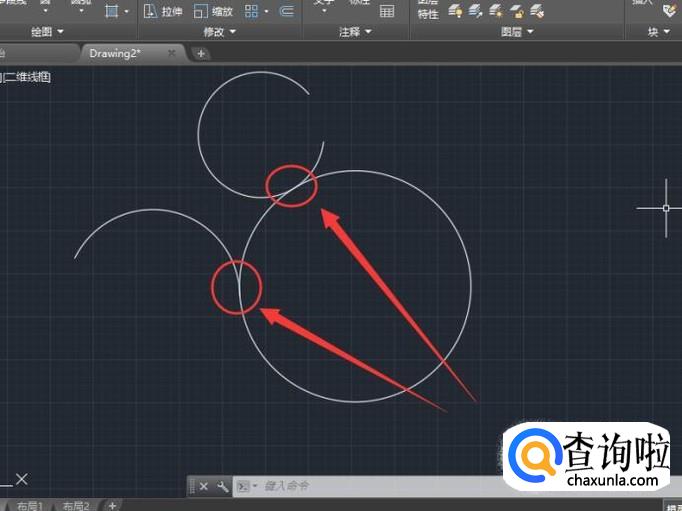Viewport: 682px width, 511px height.
Task: Close the Drawing2* tab
Action: (x=172, y=53)
